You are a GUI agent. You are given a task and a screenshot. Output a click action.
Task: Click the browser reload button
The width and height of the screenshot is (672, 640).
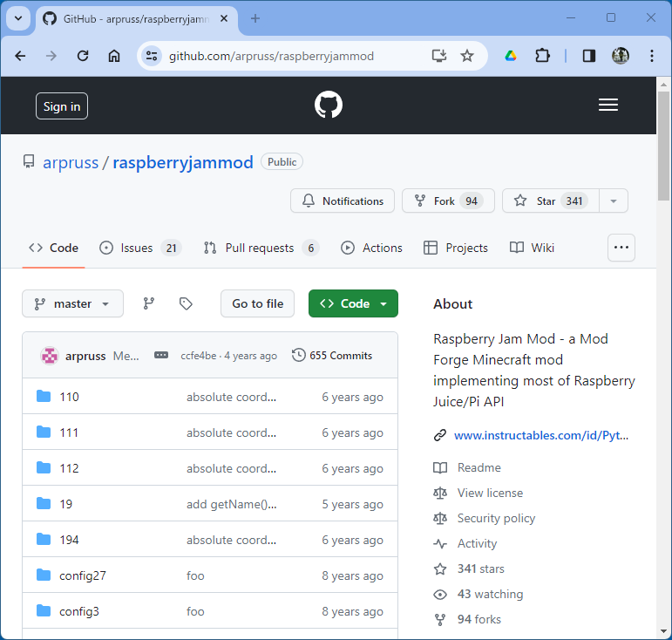point(83,56)
